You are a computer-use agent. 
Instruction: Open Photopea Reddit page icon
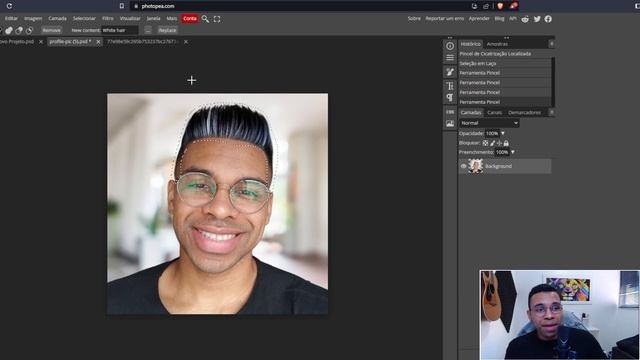(525, 19)
